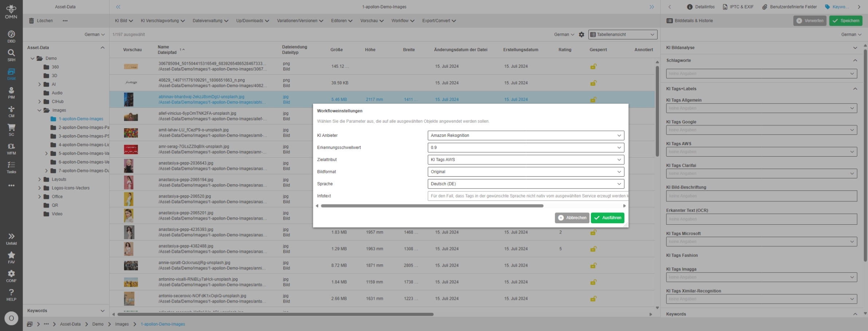Click the dialog's horizontal scrollbar

[x=432, y=206]
